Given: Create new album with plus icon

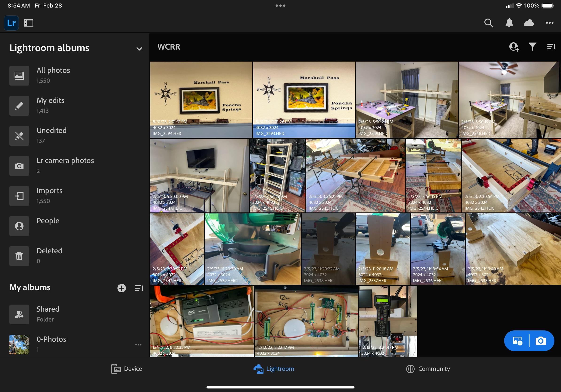Looking at the screenshot, I should pyautogui.click(x=121, y=288).
